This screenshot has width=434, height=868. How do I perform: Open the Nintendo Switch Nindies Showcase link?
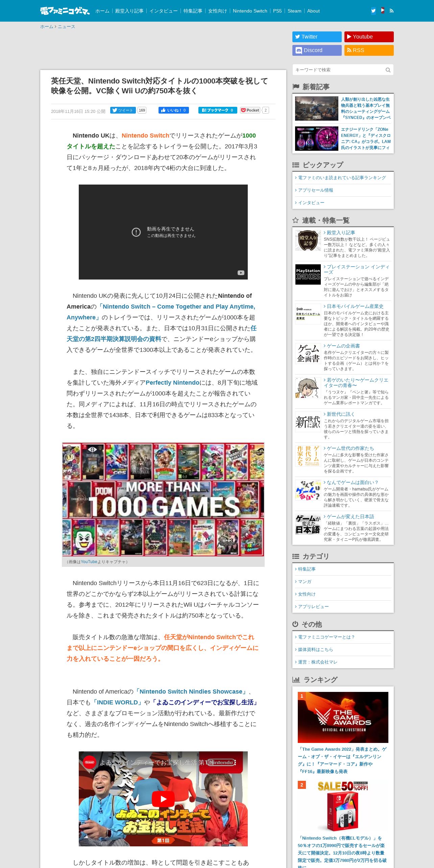(191, 692)
